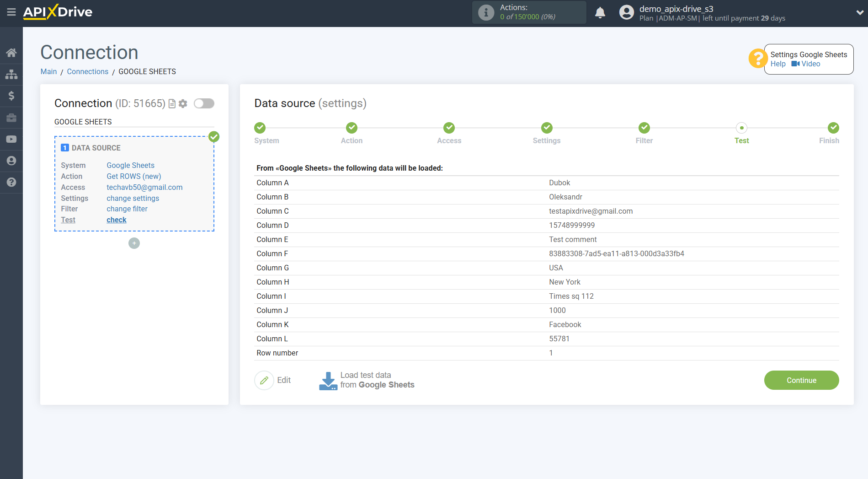Viewport: 868px width, 479px height.
Task: Open the hamburger menu icon
Action: (11, 12)
